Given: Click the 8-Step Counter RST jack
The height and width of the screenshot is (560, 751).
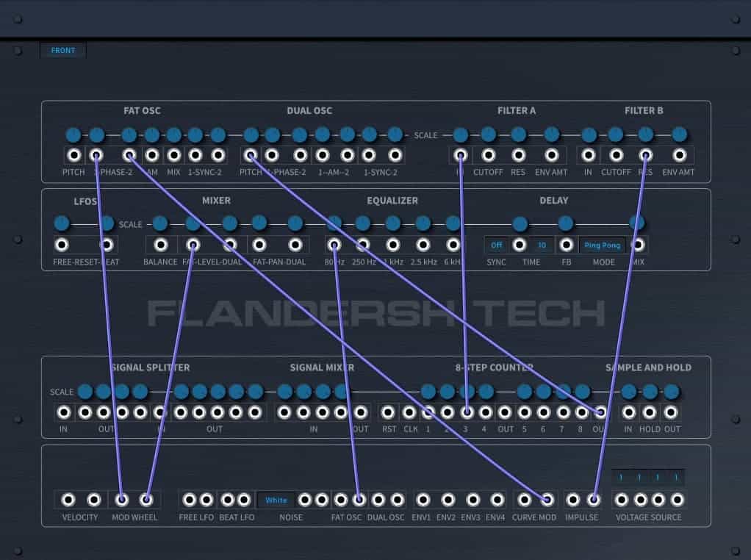Looking at the screenshot, I should tap(388, 412).
